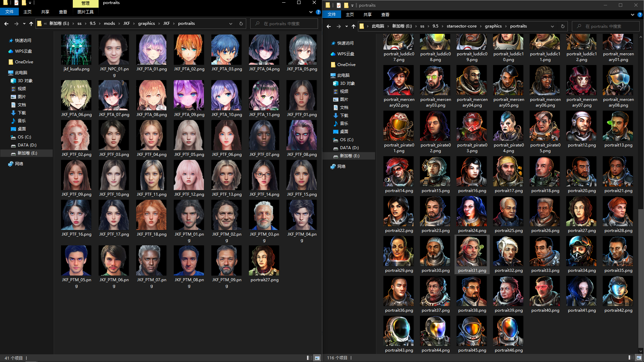Select 3D 对象 in left navigation pane
Screen dimensions: 644x362
click(x=25, y=81)
